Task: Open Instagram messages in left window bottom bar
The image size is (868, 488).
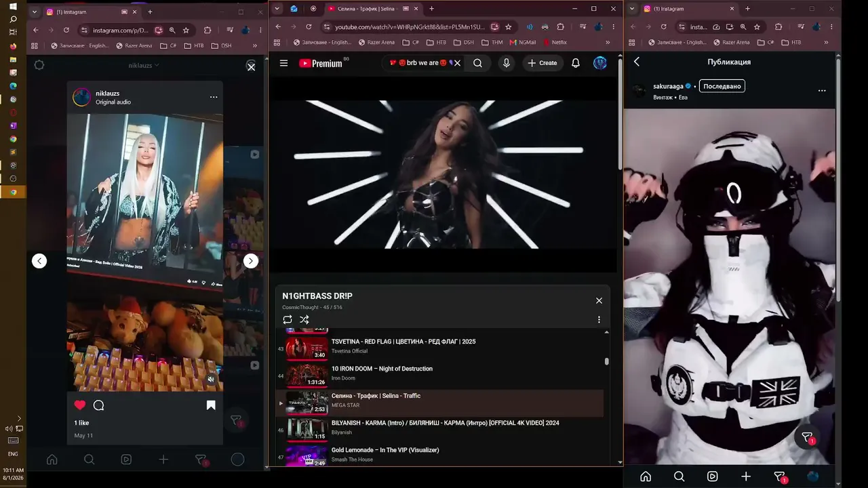Action: (201, 460)
